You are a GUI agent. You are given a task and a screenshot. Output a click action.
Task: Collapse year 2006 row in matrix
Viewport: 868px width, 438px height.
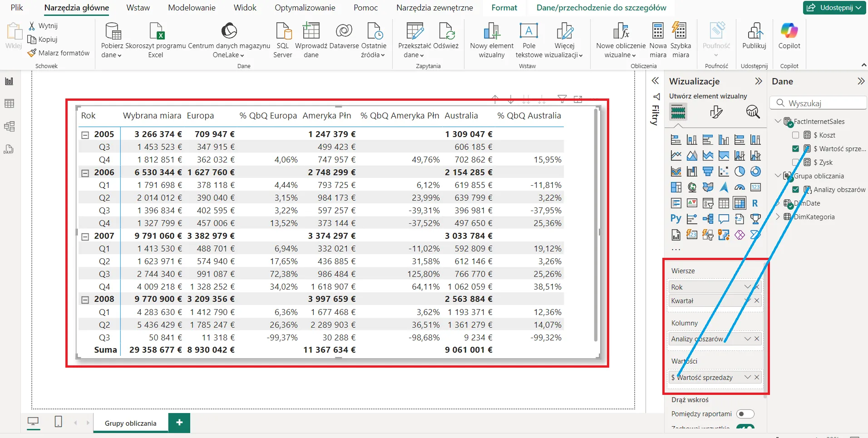(x=85, y=173)
